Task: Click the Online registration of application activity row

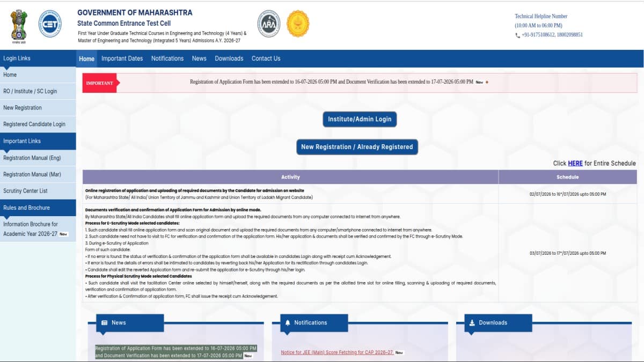Action: pos(290,194)
